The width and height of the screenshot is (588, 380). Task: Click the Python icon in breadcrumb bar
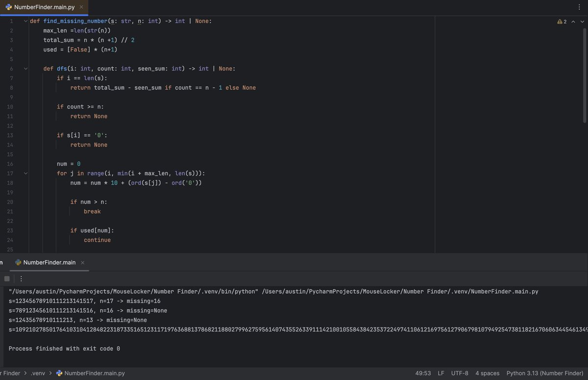(59, 373)
